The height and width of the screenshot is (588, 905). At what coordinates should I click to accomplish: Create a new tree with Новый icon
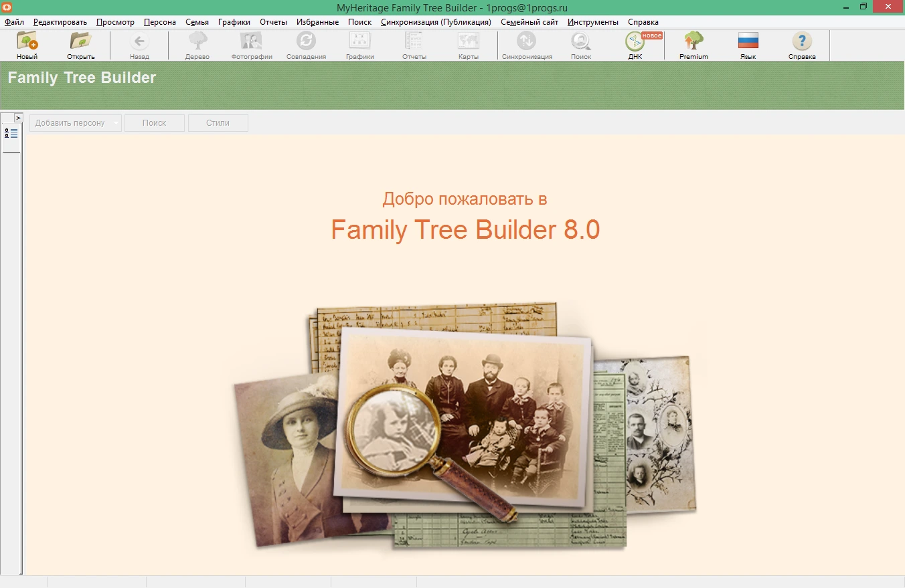click(x=27, y=45)
